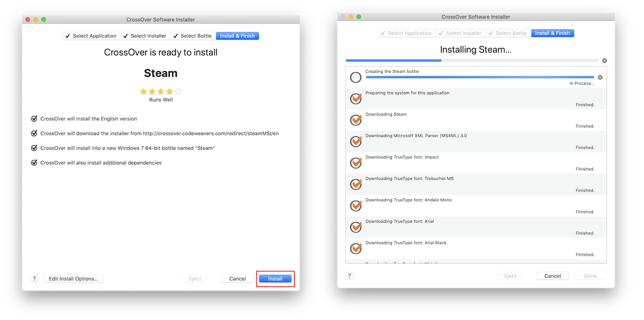Give Steam a five-star rating
Viewport: 644px width, 320px height.
178,91
